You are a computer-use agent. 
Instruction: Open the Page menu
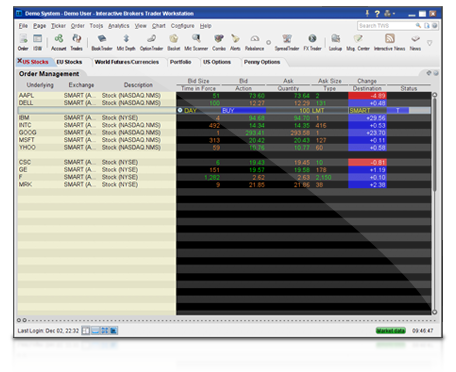click(x=39, y=26)
